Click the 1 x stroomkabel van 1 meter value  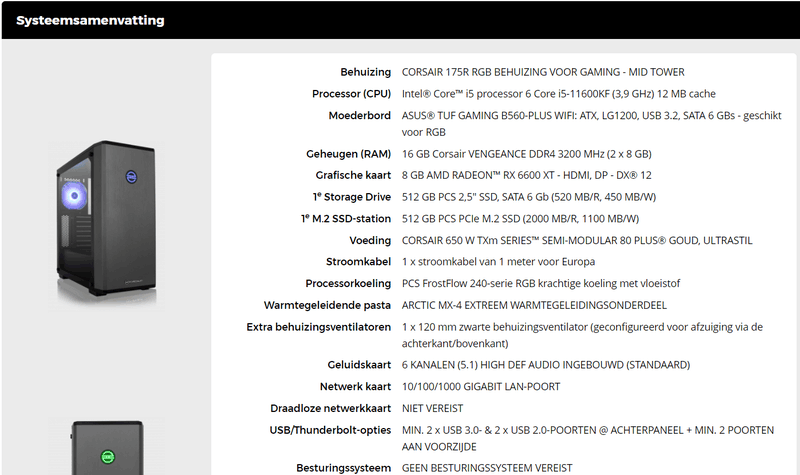click(x=498, y=262)
